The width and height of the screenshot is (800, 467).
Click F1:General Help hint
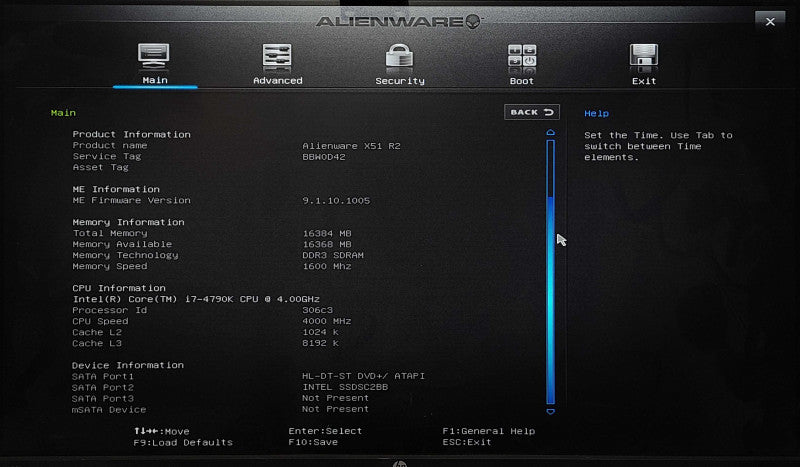(x=488, y=431)
